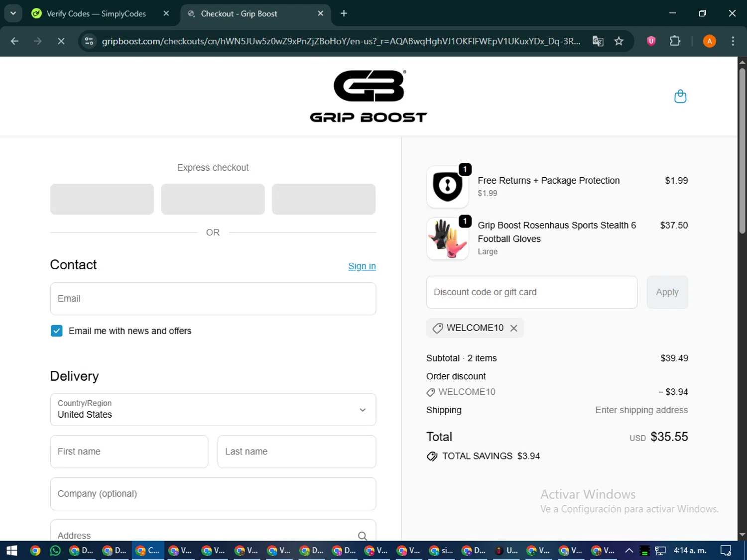Open WhatsApp from the taskbar
Viewport: 747px width, 560px height.
pyautogui.click(x=55, y=551)
